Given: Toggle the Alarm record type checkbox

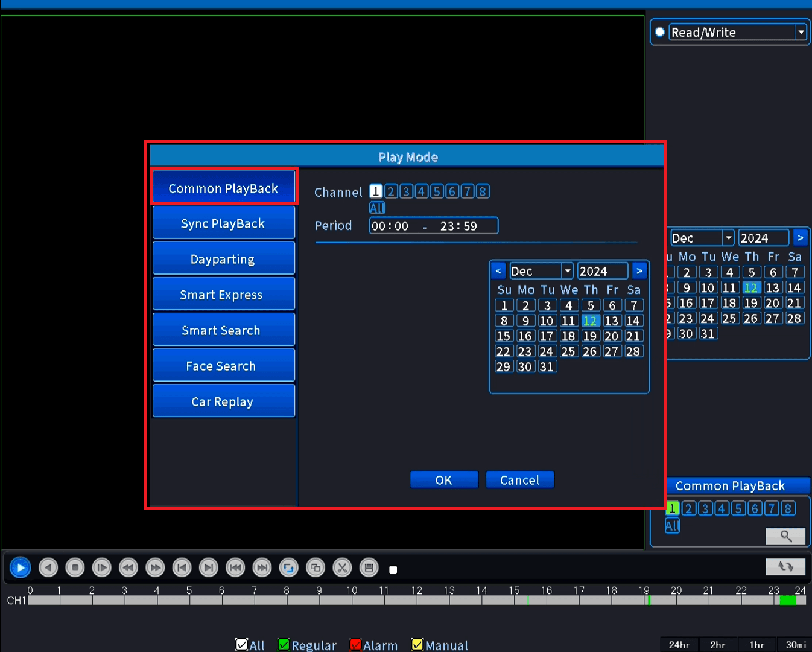Looking at the screenshot, I should tap(355, 645).
